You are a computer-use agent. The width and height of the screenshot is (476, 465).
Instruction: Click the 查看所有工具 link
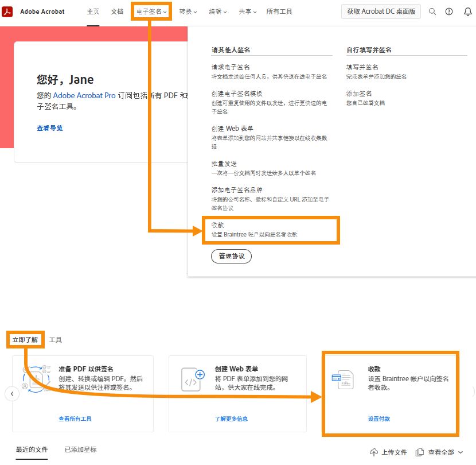75,419
